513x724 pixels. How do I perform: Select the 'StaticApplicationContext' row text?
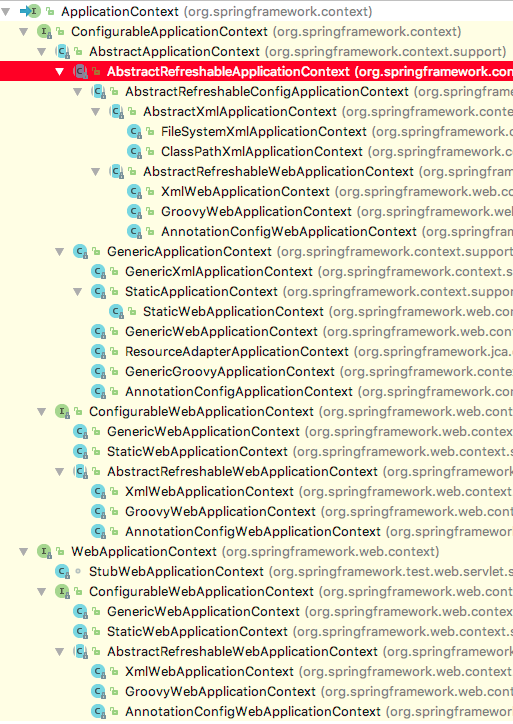pyautogui.click(x=201, y=291)
